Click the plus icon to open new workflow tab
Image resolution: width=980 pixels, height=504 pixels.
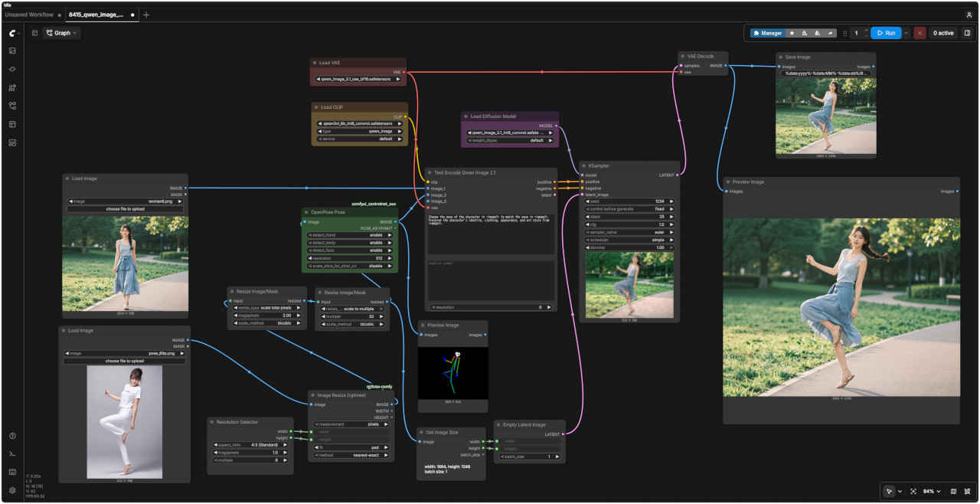point(146,15)
